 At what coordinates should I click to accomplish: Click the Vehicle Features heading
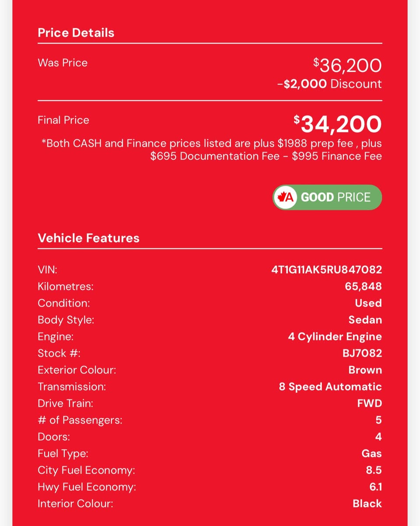tap(88, 238)
